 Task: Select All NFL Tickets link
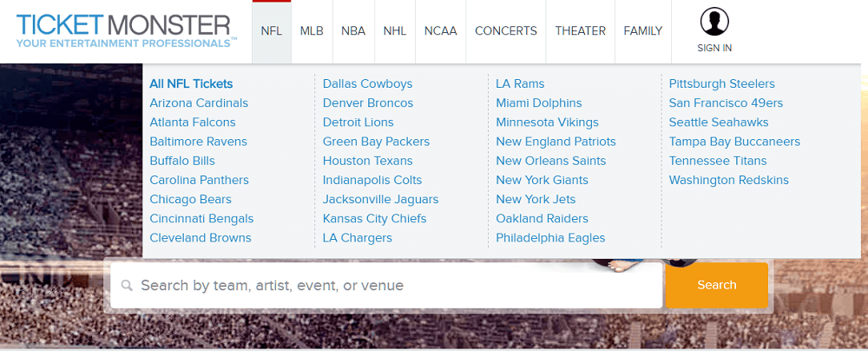click(x=191, y=83)
